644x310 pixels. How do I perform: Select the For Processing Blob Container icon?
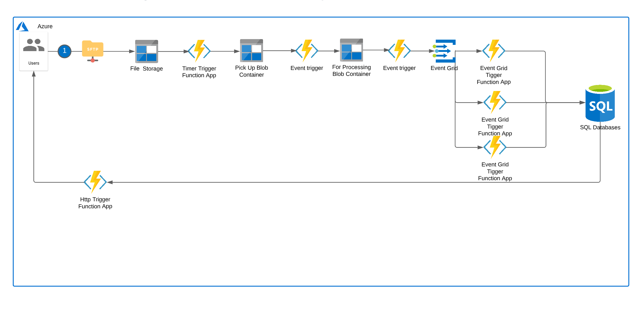(x=351, y=51)
